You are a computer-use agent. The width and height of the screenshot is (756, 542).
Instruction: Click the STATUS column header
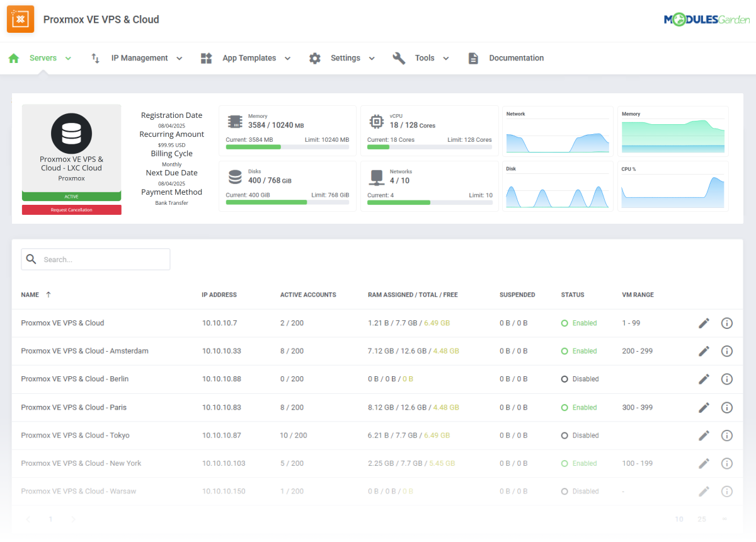[573, 294]
